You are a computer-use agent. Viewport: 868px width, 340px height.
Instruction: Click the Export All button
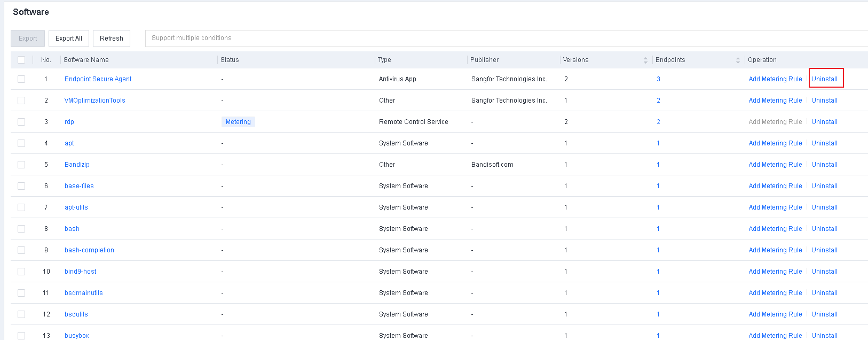click(69, 38)
